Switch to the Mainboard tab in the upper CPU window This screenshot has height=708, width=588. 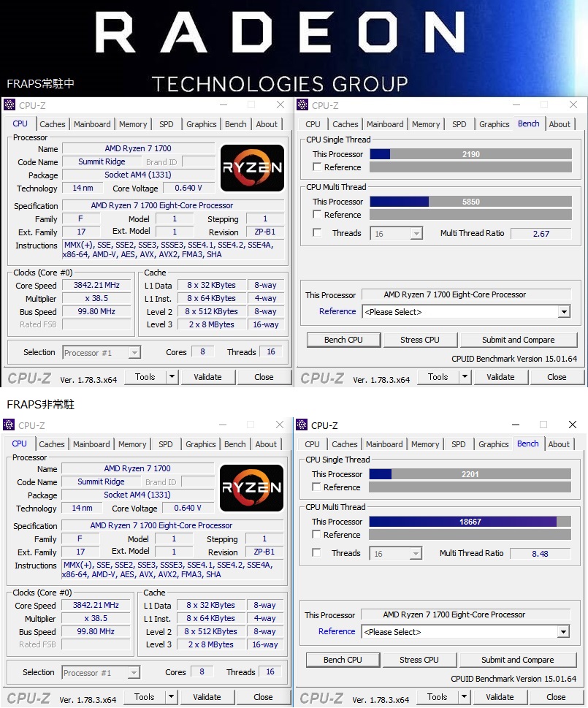93,124
